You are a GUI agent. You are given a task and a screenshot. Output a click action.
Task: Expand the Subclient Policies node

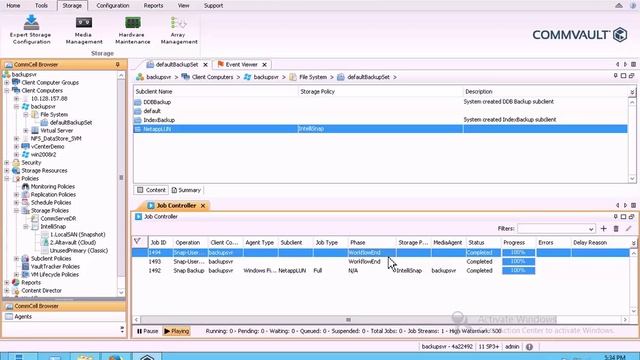(16, 259)
